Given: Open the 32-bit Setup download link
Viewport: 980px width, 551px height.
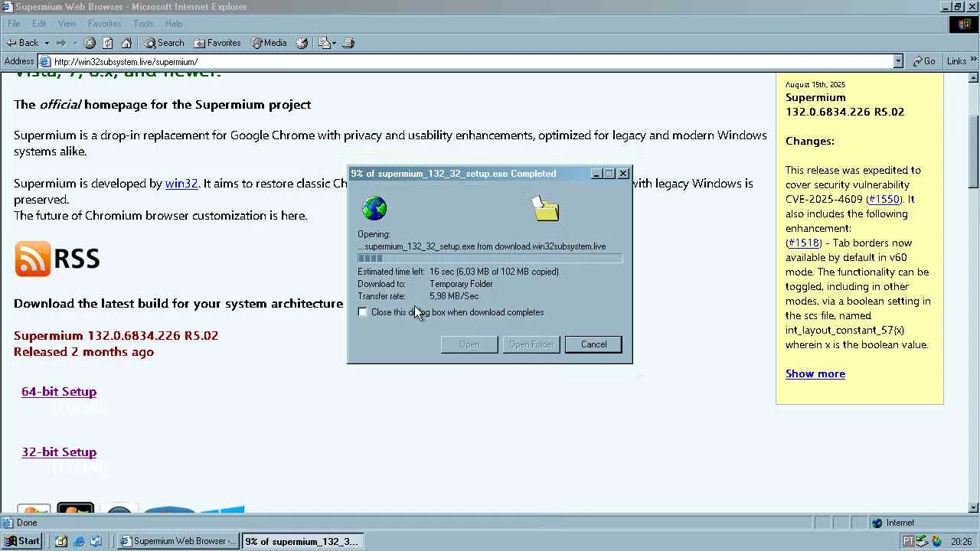Looking at the screenshot, I should point(59,452).
